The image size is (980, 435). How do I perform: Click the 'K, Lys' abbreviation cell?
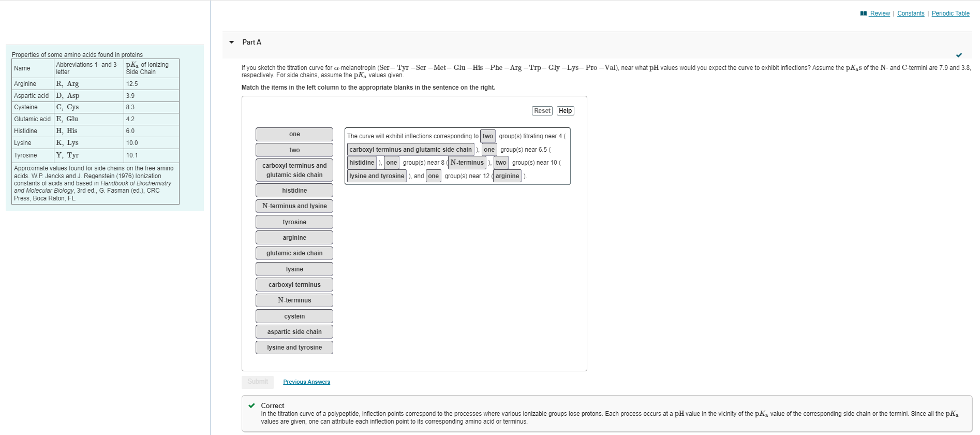[x=89, y=143]
